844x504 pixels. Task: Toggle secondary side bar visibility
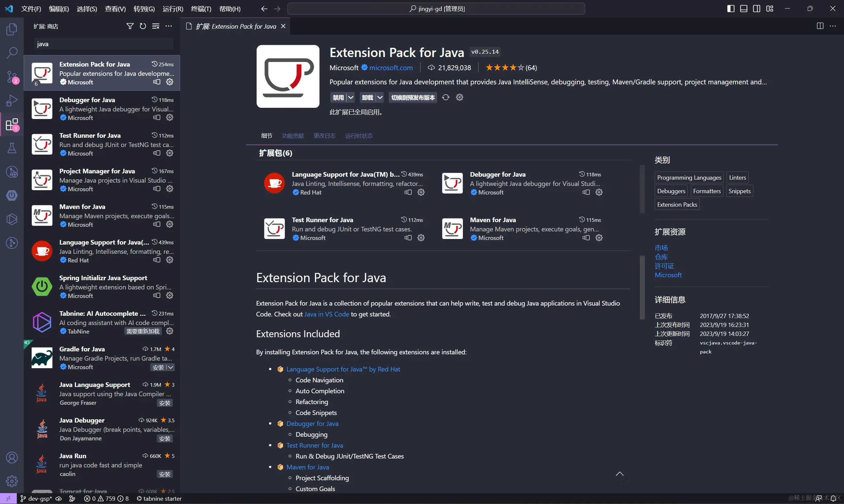pos(757,9)
